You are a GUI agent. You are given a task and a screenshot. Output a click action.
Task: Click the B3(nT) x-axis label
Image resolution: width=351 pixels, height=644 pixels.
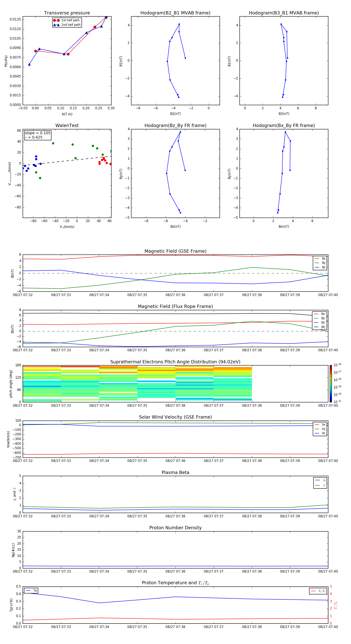(x=284, y=114)
